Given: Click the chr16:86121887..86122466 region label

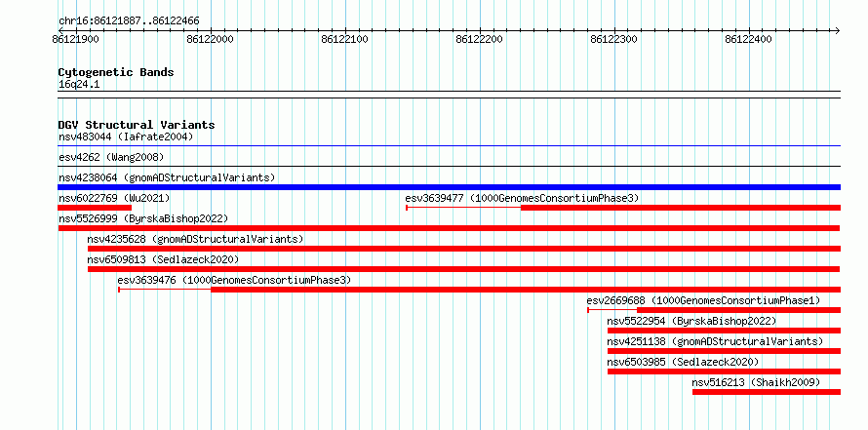Looking at the screenshot, I should pyautogui.click(x=129, y=21).
